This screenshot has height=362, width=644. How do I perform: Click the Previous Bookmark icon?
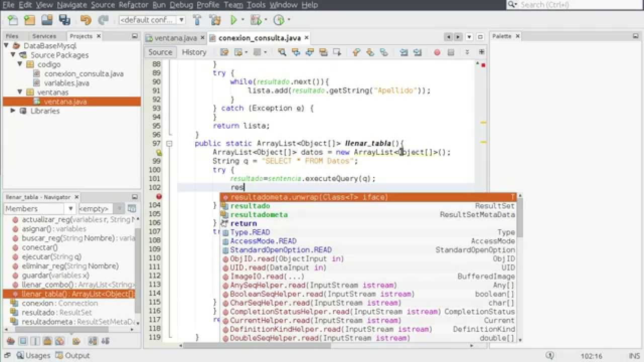[356, 52]
